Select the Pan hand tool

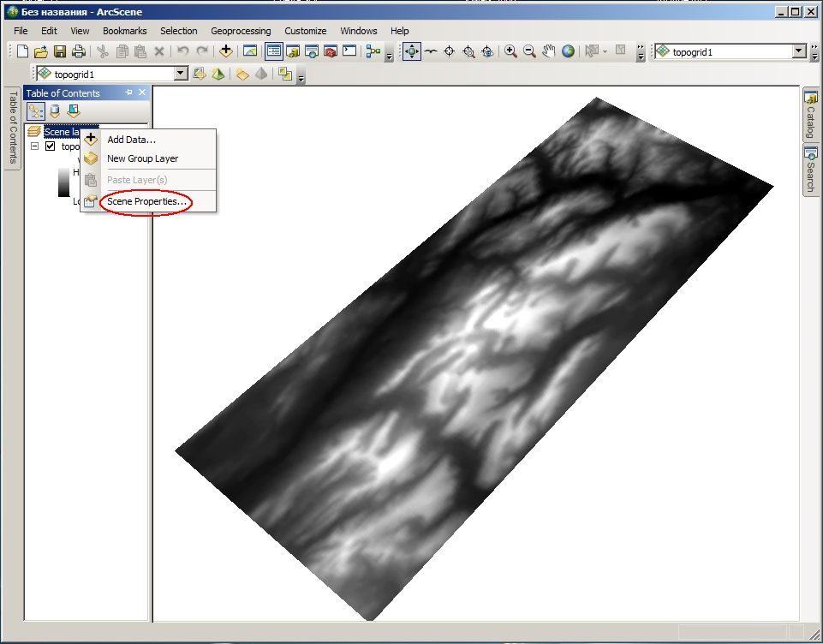click(548, 51)
